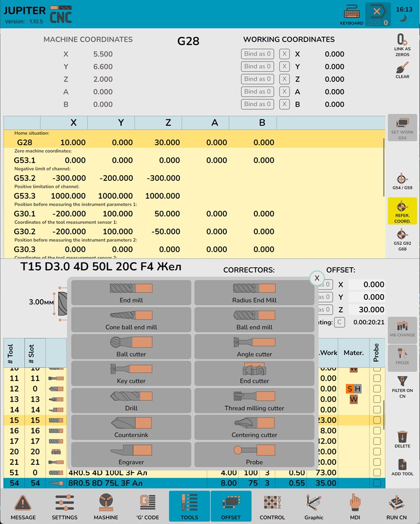The height and width of the screenshot is (524, 420).
Task: Tick the Probe checkbox for tool 12
Action: point(376,389)
